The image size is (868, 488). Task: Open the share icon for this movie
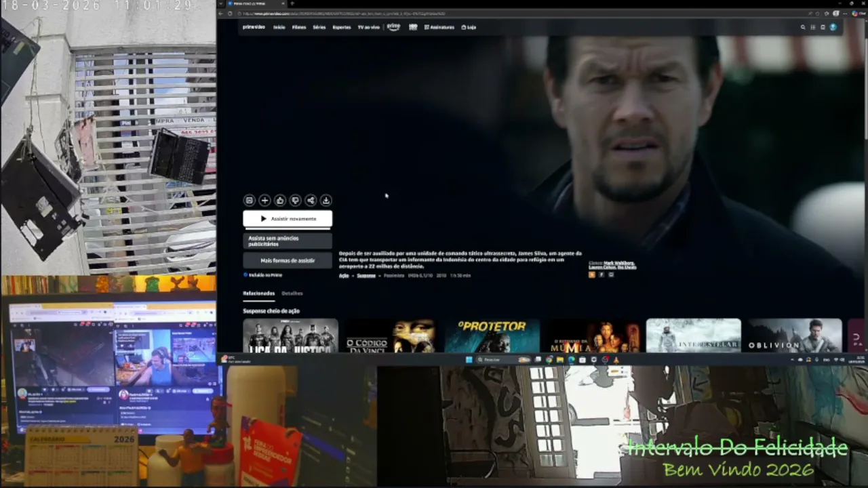coord(311,201)
